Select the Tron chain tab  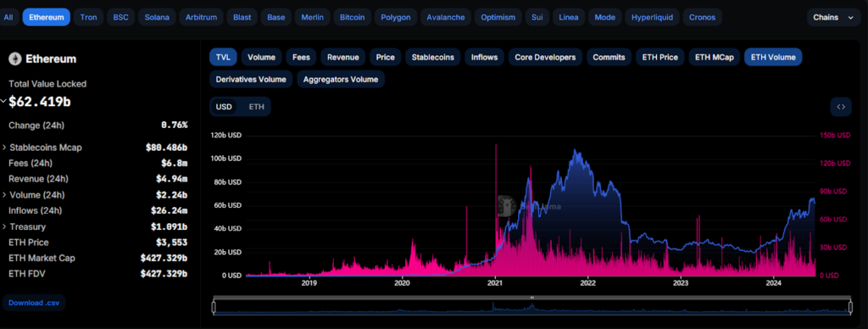tap(88, 17)
